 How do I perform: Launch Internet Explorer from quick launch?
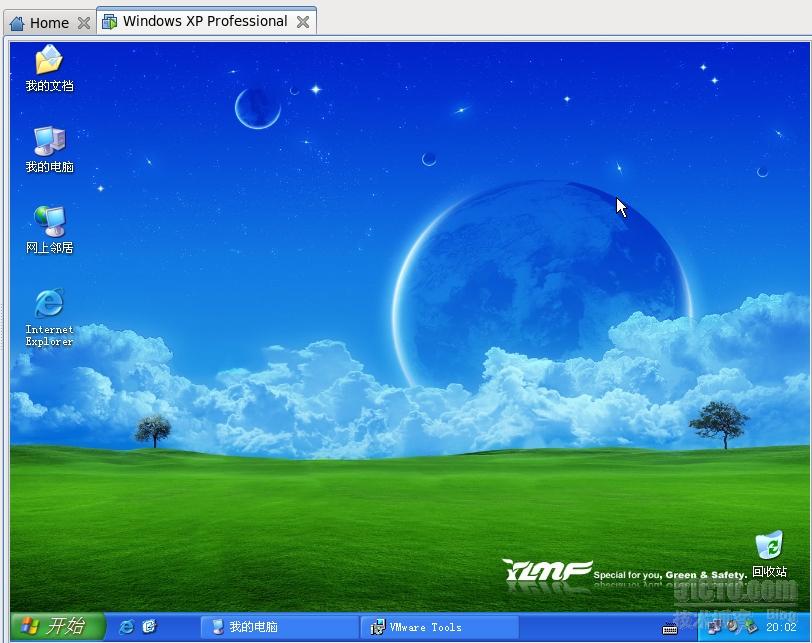tap(126, 627)
